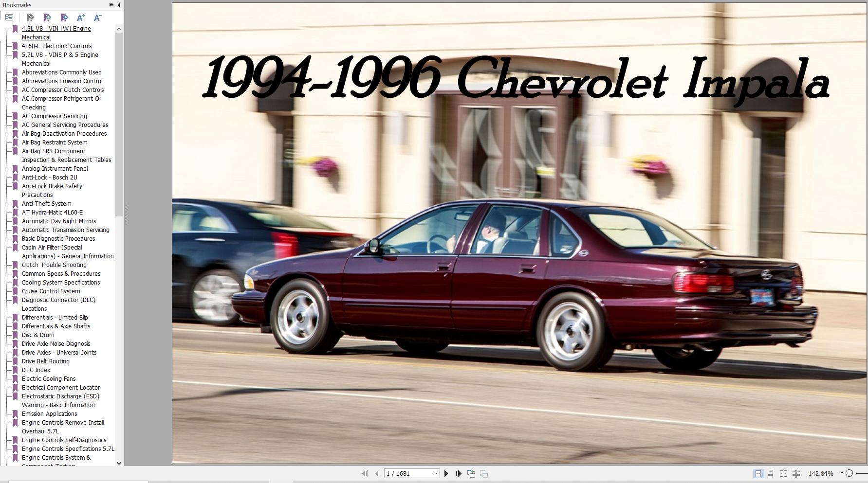Open 5.7L V8 - VINS P & 5 bookmark
The height and width of the screenshot is (483, 868).
pyautogui.click(x=60, y=59)
